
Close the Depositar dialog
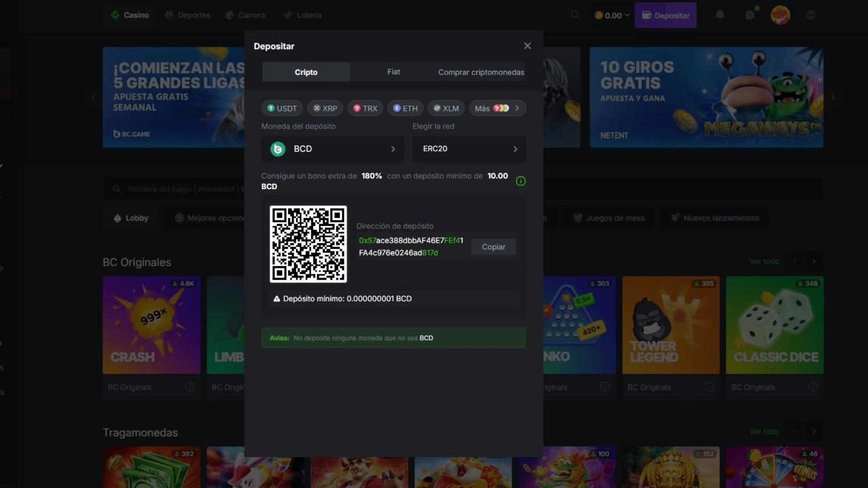click(x=527, y=46)
